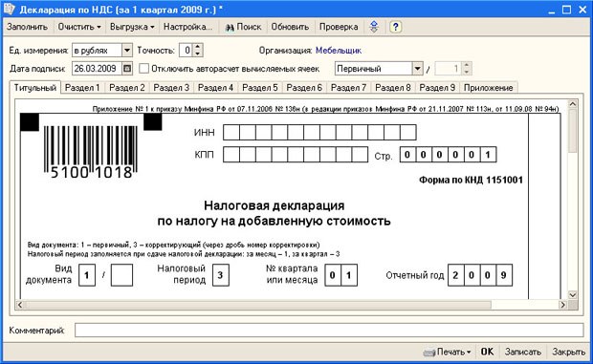Click the 1C document icon in title bar

point(9,9)
